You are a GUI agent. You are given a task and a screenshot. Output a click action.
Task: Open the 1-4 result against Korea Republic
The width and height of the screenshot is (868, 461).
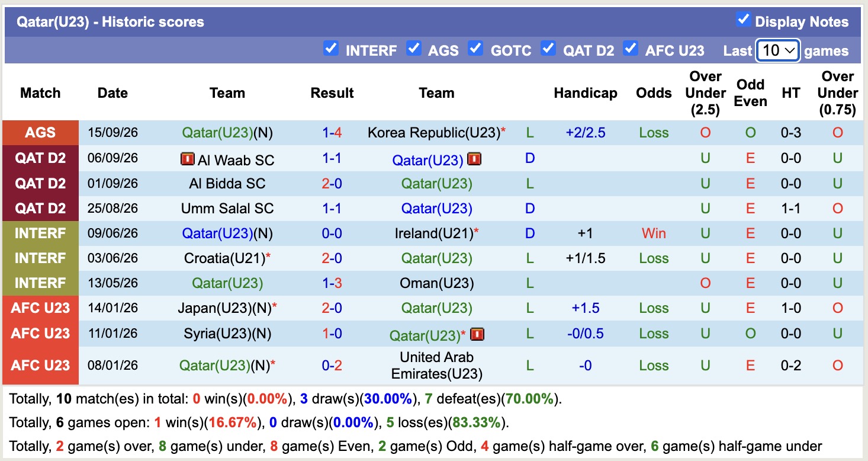tap(332, 133)
